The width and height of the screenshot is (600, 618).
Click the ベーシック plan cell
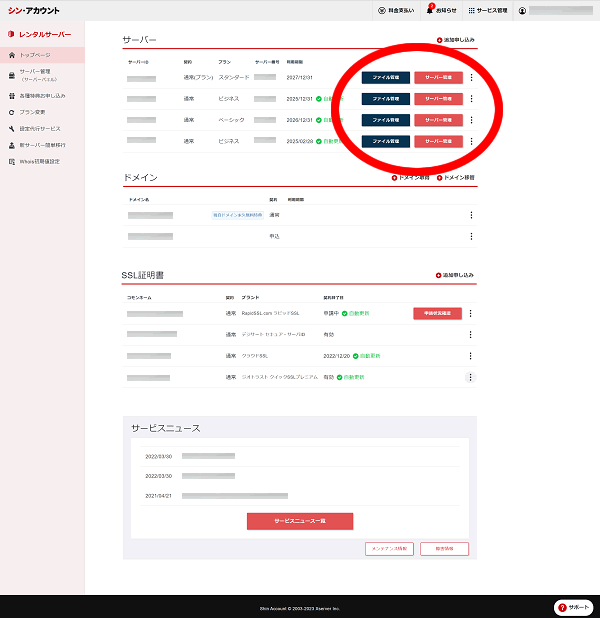(231, 120)
